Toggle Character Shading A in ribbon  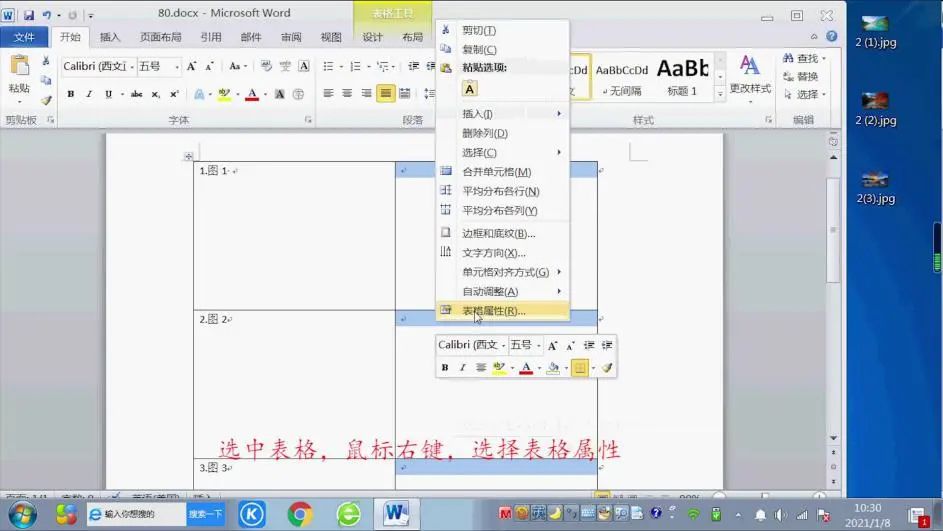279,94
